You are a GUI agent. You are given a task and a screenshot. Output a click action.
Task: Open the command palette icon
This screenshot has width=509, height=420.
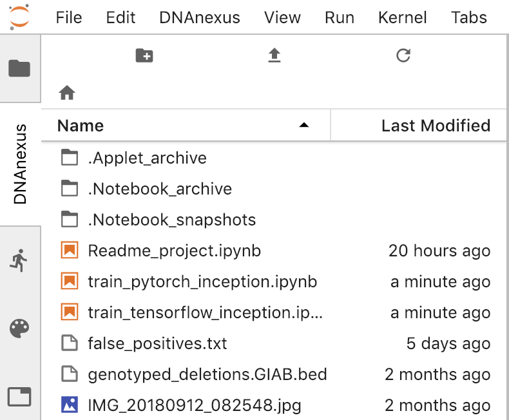pos(20,329)
